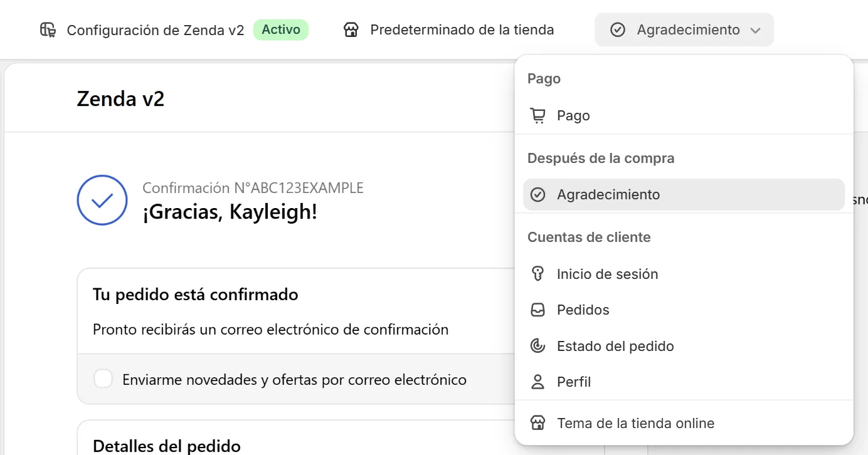Go to Pedidos in the menu
The width and height of the screenshot is (868, 455).
[684, 310]
